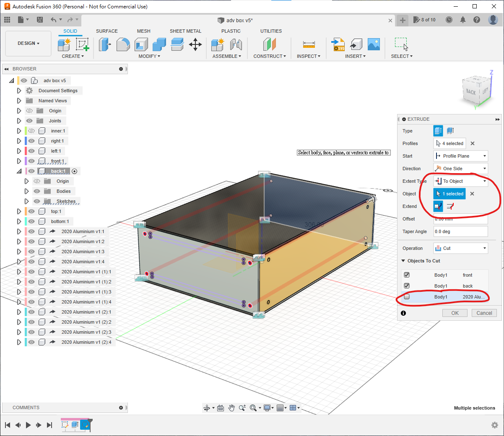Open the Job Status clock icon
The image size is (504, 436).
449,20
